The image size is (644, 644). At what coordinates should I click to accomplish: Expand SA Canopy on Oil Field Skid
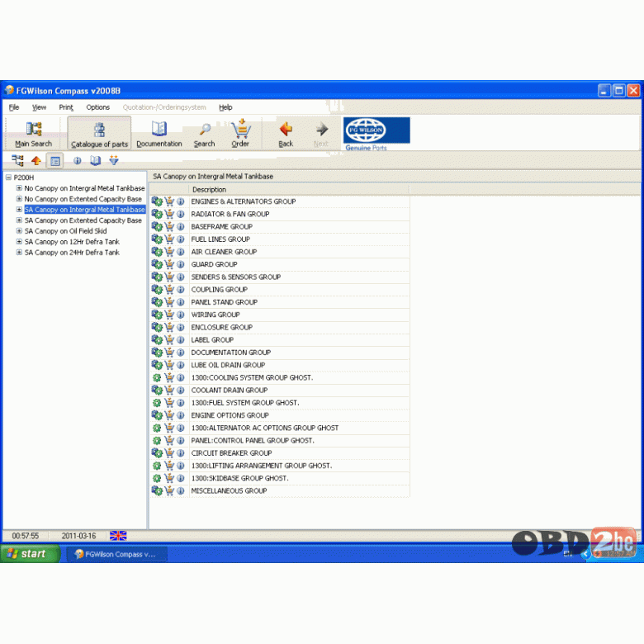pos(19,231)
